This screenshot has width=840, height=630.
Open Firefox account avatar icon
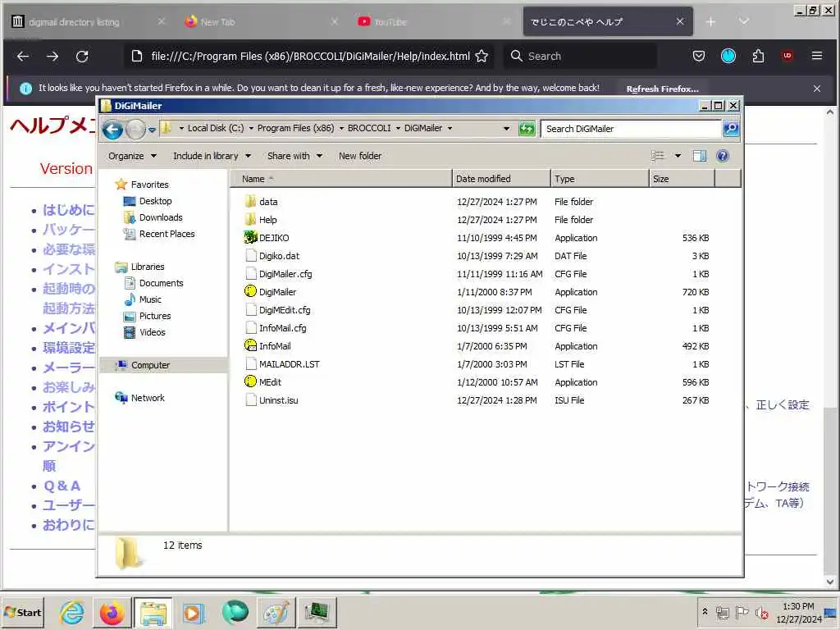point(728,56)
